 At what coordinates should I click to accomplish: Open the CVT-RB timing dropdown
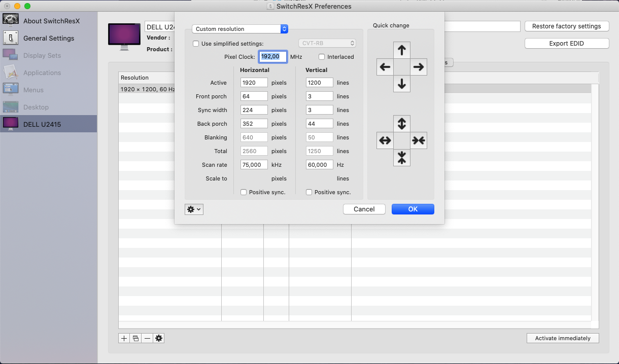pos(327,43)
